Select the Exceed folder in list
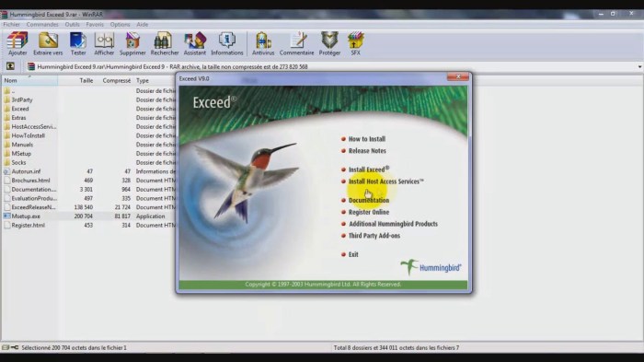This screenshot has height=362, width=644. [20, 109]
